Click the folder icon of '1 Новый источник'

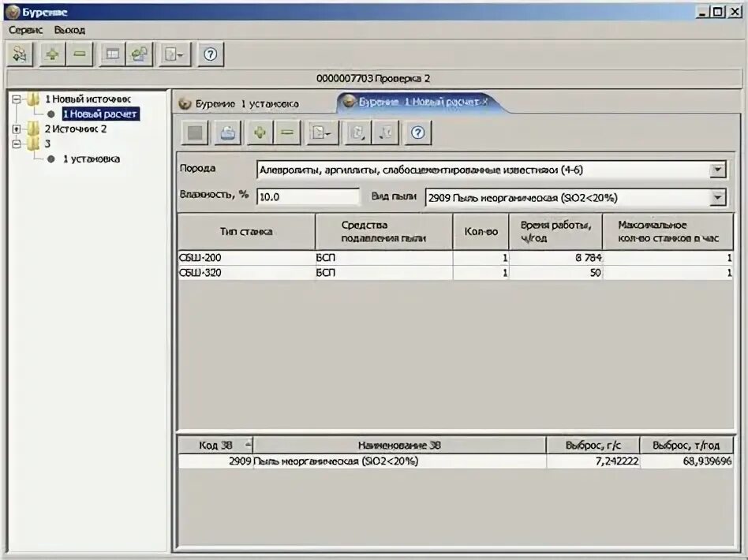pyautogui.click(x=33, y=99)
